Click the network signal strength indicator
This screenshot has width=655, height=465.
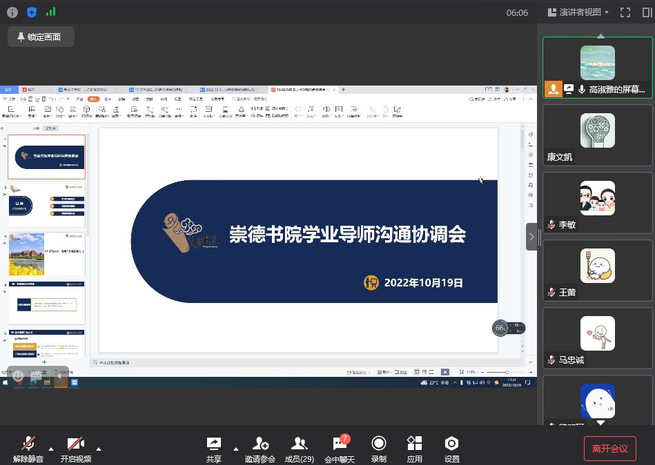click(x=51, y=12)
